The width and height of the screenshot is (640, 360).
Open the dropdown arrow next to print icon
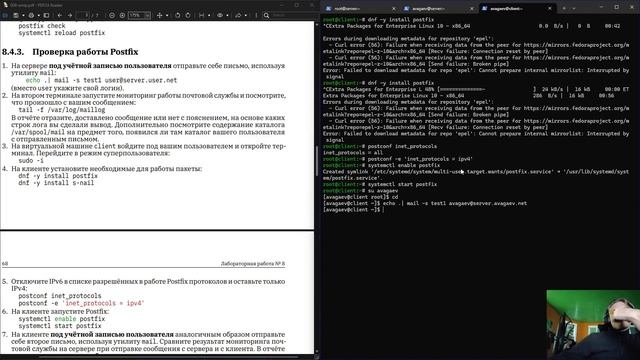tap(39, 15)
